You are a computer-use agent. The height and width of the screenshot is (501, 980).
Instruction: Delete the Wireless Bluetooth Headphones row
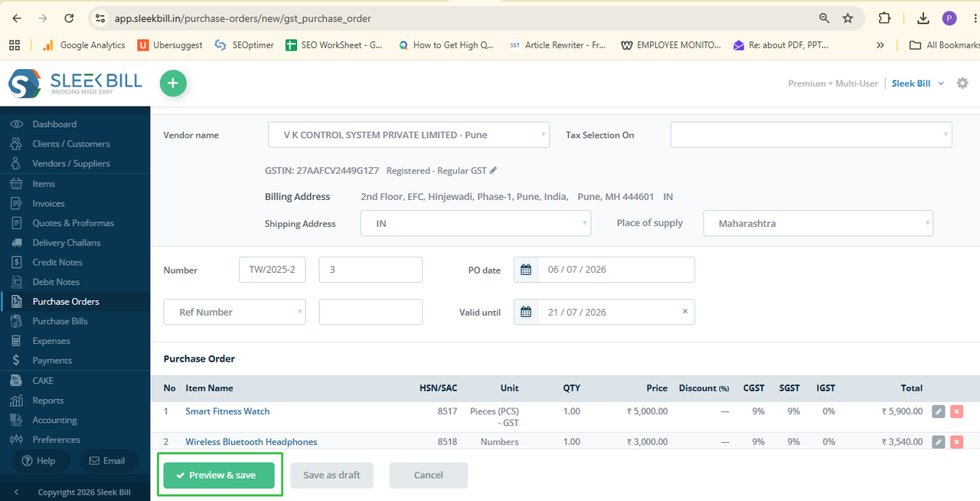point(956,442)
